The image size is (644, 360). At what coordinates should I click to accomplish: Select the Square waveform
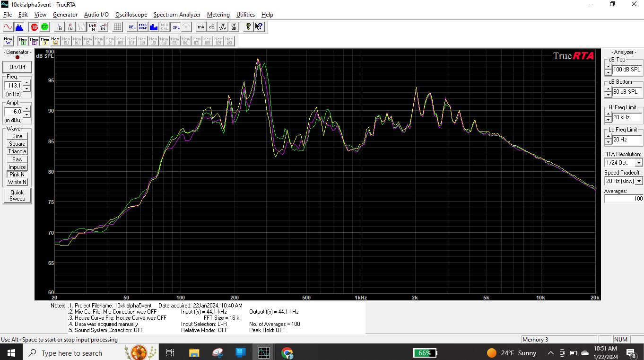tap(17, 144)
